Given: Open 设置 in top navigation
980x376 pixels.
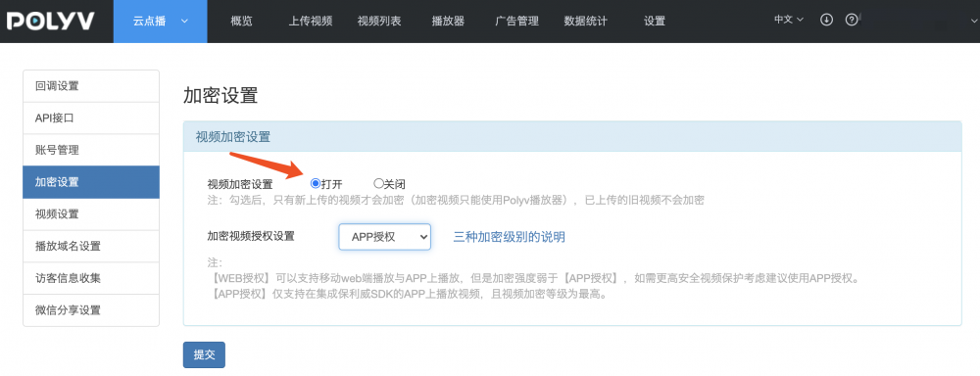Looking at the screenshot, I should coord(655,22).
